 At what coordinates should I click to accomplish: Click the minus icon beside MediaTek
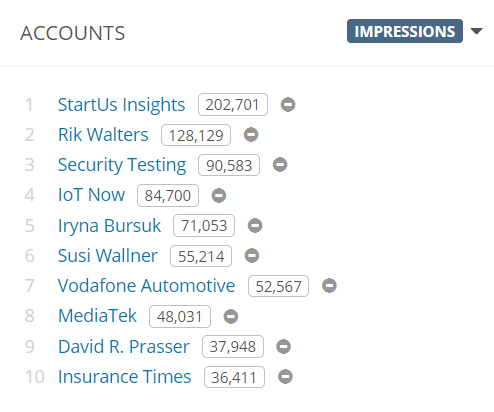(231, 316)
